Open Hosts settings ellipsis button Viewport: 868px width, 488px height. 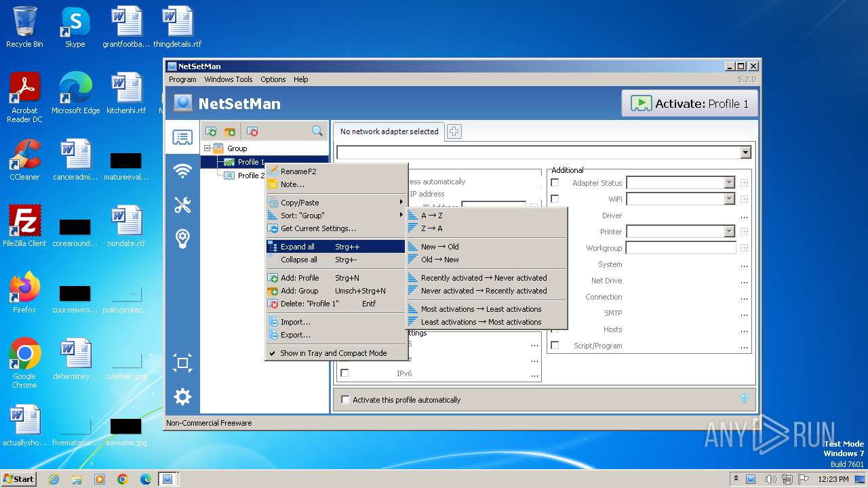pos(744,331)
